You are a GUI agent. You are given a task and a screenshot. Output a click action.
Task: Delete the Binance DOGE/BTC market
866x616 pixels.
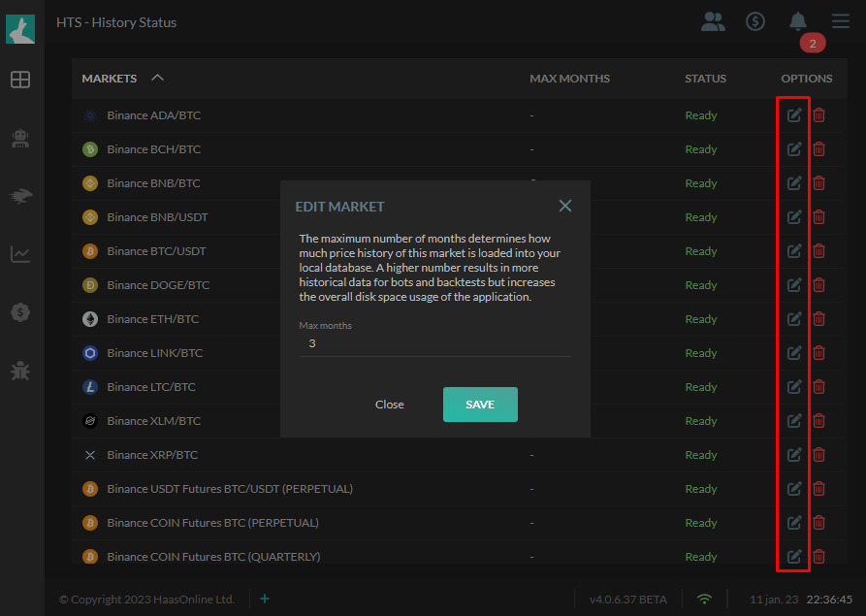(x=819, y=285)
